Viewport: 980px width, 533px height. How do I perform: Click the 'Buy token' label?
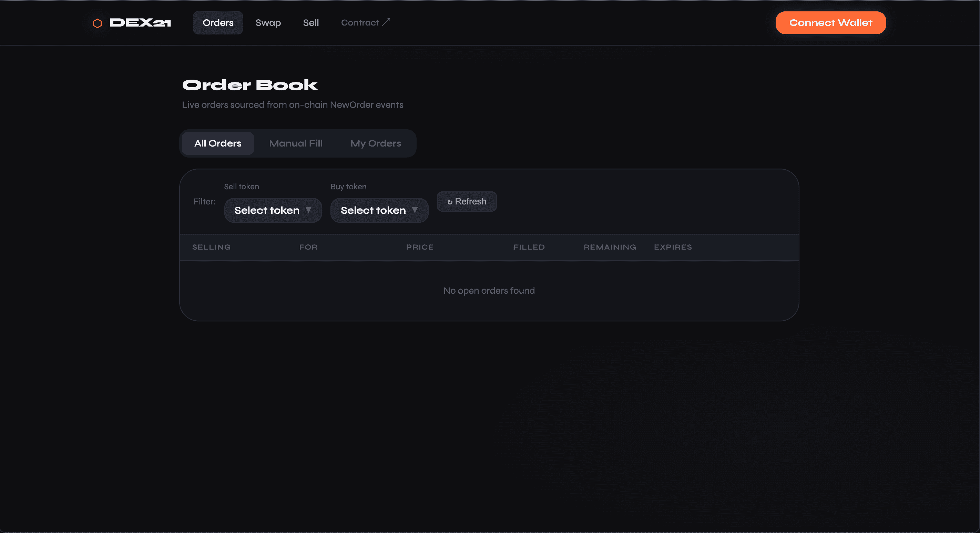click(x=348, y=187)
